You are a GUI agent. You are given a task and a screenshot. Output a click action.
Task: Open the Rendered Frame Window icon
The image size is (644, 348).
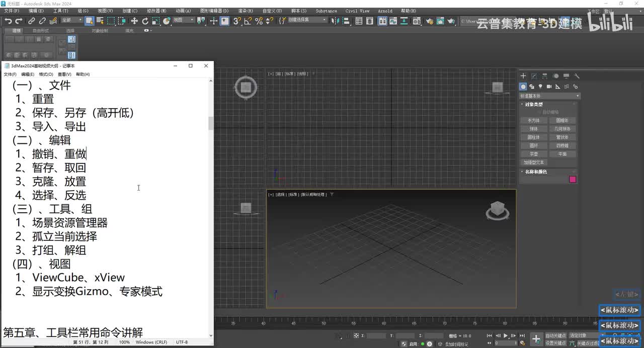click(x=440, y=21)
